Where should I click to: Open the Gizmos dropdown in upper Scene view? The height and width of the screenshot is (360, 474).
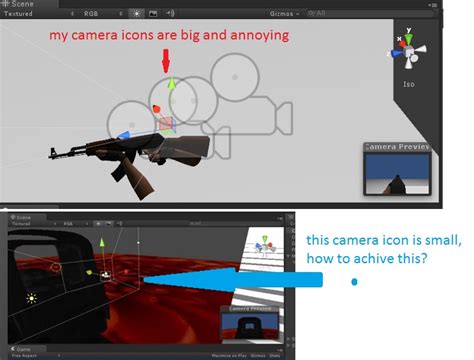coord(284,14)
